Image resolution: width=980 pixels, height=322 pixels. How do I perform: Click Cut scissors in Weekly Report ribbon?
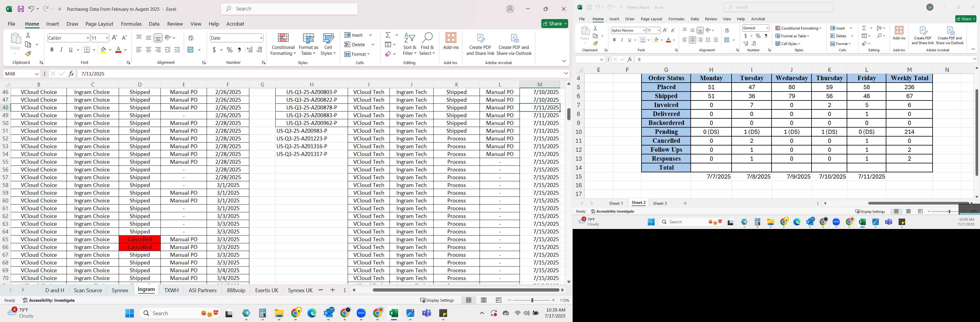click(595, 28)
